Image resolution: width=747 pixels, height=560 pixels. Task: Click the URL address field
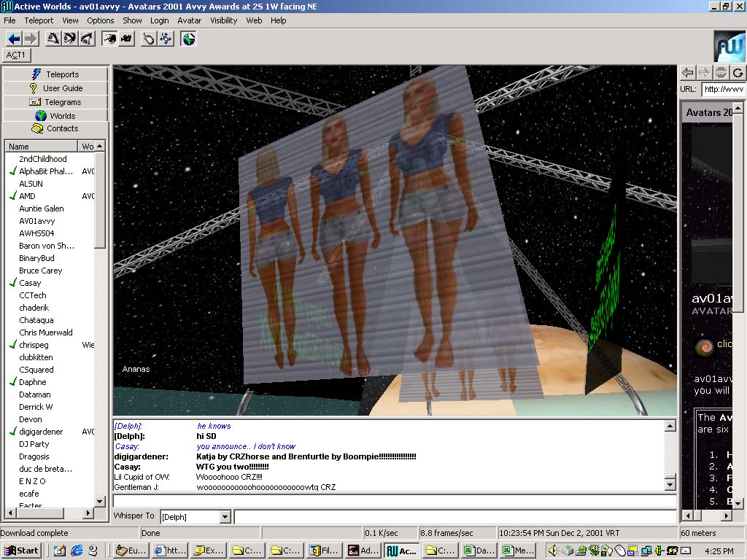pyautogui.click(x=723, y=89)
